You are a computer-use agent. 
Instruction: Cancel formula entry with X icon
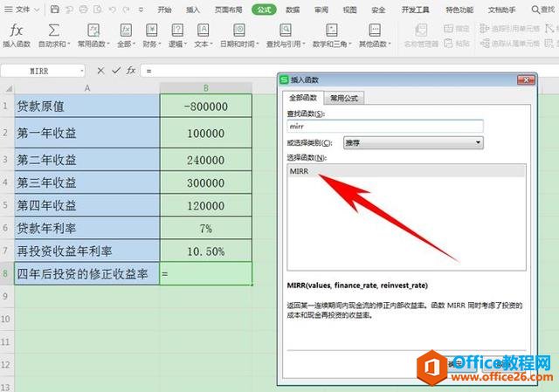[x=101, y=71]
